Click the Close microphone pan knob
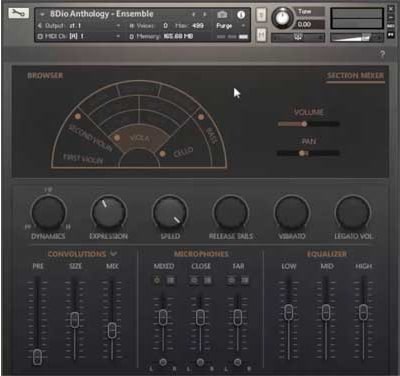This screenshot has height=376, width=400. [200, 362]
